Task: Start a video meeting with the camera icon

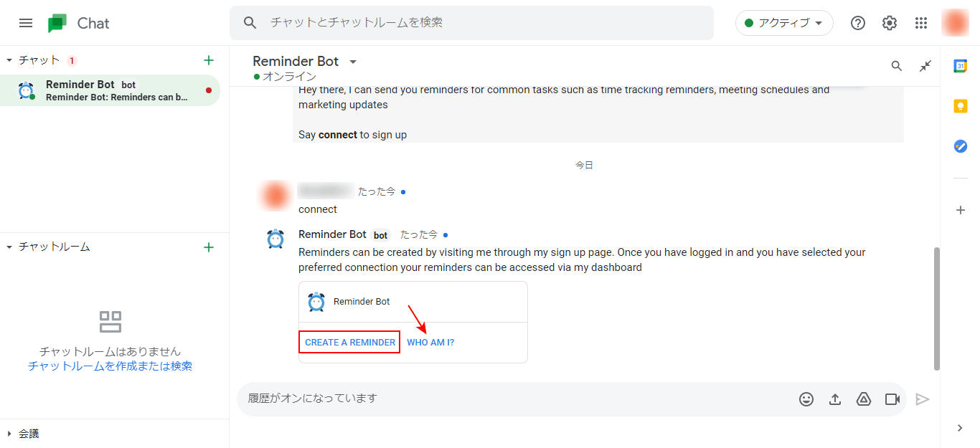Action: pyautogui.click(x=892, y=399)
